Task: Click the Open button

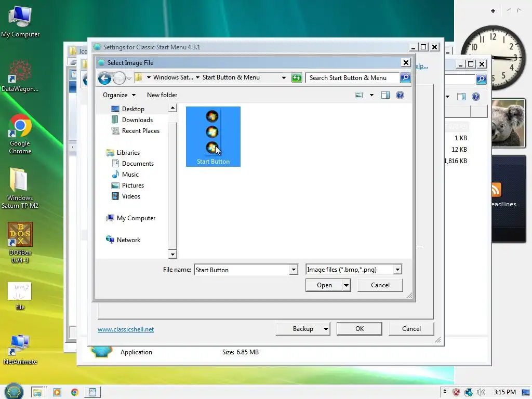Action: 324,285
